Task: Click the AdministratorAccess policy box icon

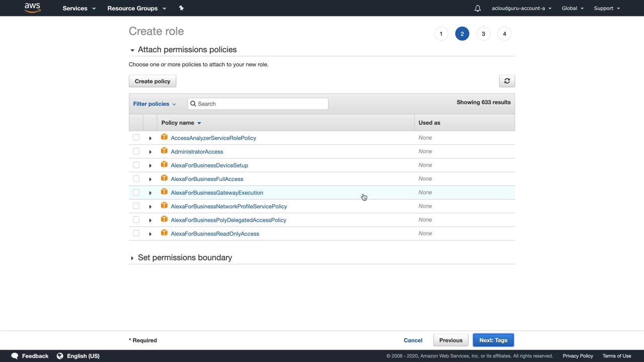Action: click(164, 151)
